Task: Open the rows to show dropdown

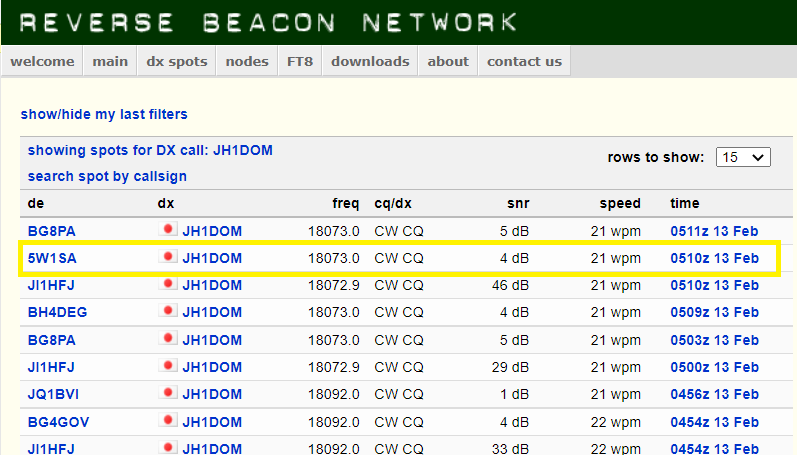Action: coord(743,157)
